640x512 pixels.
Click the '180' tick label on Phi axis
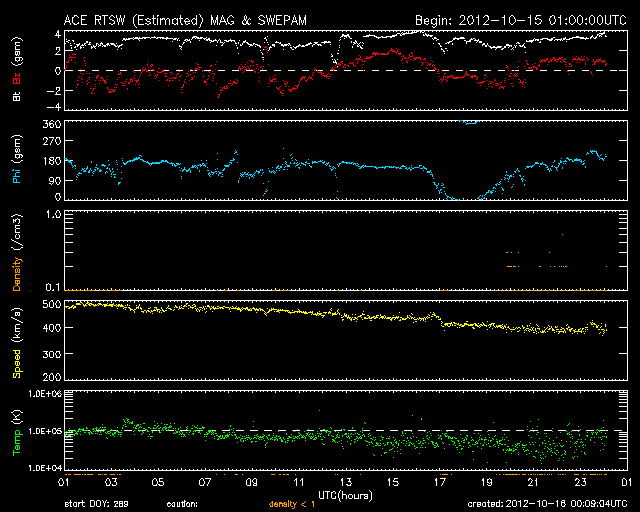pyautogui.click(x=52, y=161)
